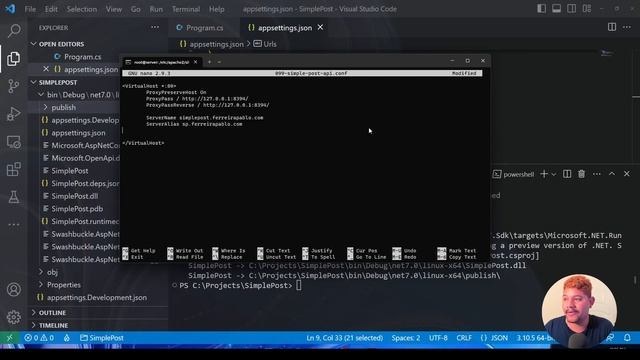Image resolution: width=640 pixels, height=360 pixels.
Task: Go to line via Ln 9, Col 33
Action: (344, 338)
